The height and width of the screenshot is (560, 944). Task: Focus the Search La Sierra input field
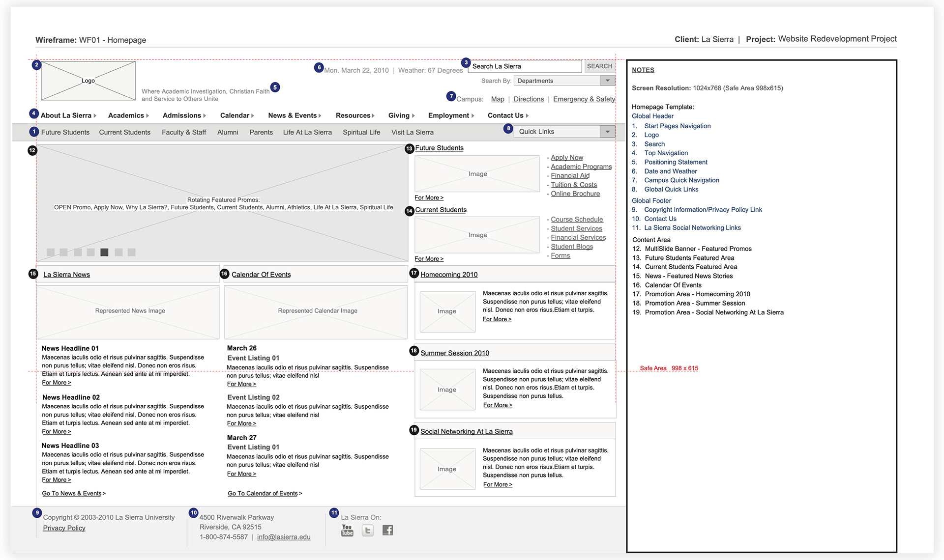(525, 66)
